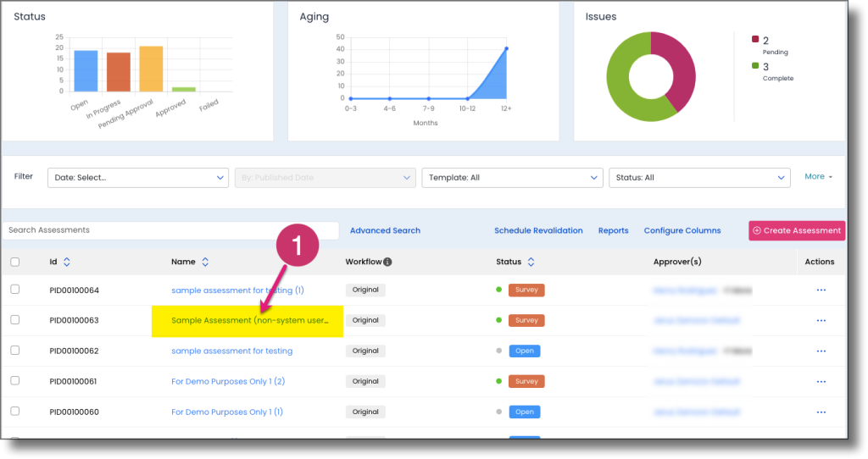Open For Demo Purposes Only 1 (2)
The width and height of the screenshot is (868, 459).
[228, 382]
